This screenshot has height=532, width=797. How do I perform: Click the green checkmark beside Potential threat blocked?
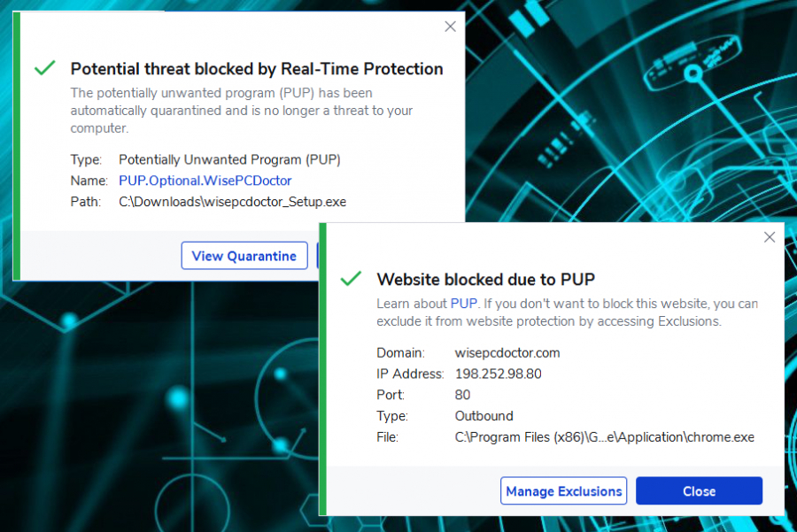pos(45,67)
